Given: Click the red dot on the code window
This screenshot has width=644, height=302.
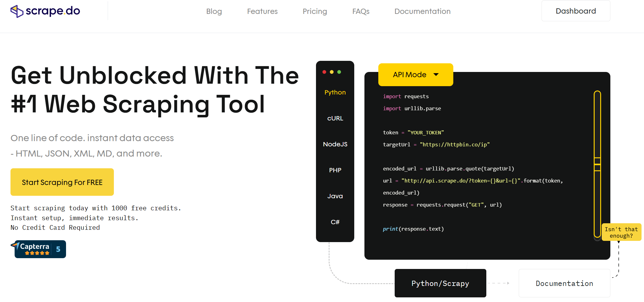Looking at the screenshot, I should click(324, 72).
